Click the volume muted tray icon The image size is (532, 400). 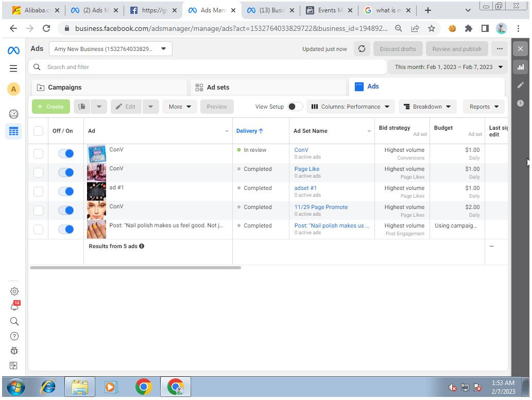coord(452,387)
